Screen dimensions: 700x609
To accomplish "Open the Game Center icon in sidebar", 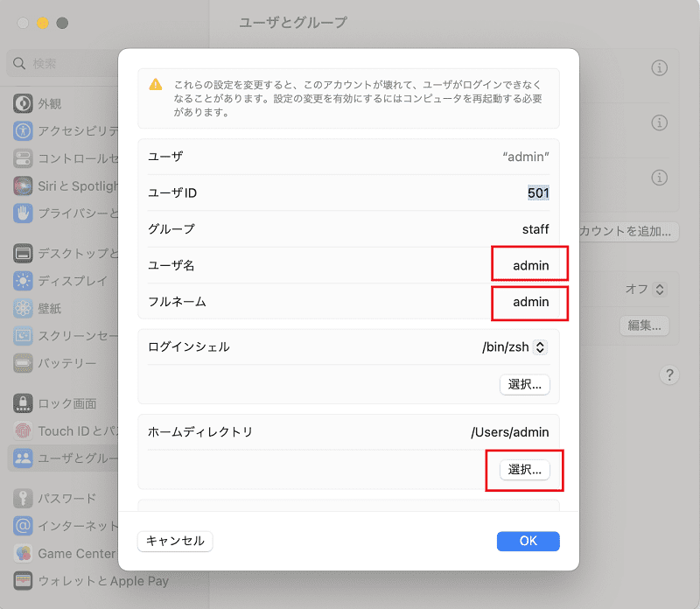I will coord(23,553).
